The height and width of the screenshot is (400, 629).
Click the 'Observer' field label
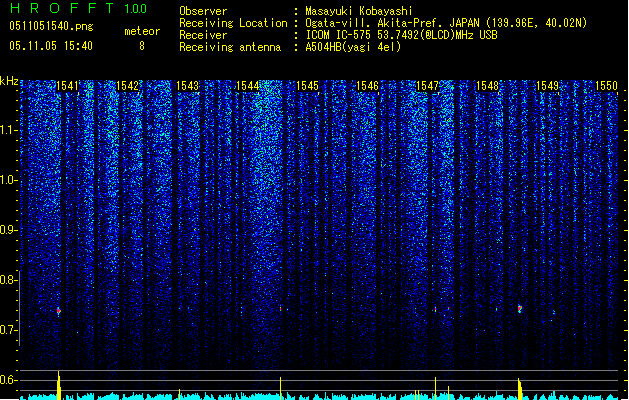pos(203,11)
